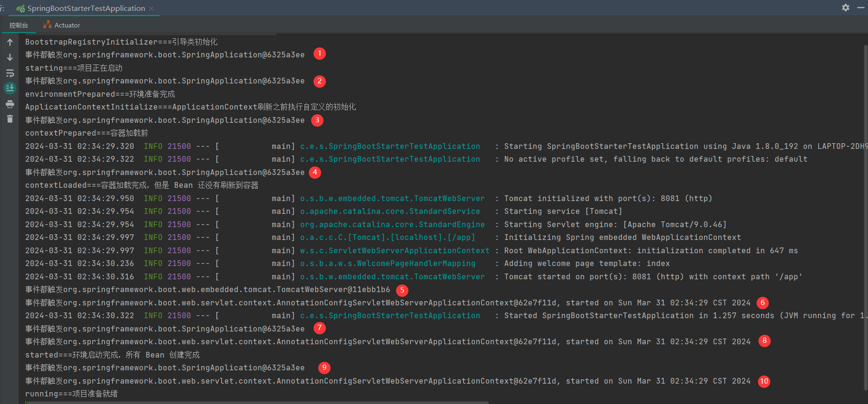Click 'Starting Servlet engine: [Apache Tomcat/9.0.46]'
Viewport: 868px width, 404px height.
[615, 224]
